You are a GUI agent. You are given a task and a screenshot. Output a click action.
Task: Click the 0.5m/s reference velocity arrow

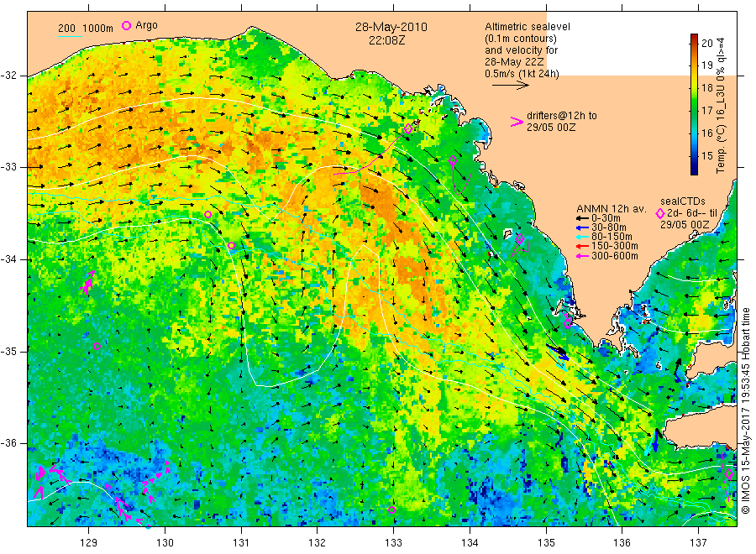click(511, 86)
